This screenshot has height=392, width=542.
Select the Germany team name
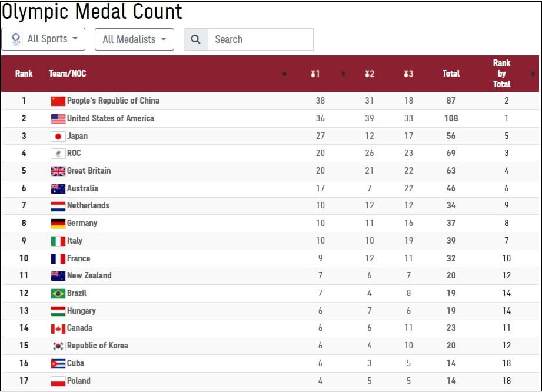point(82,223)
